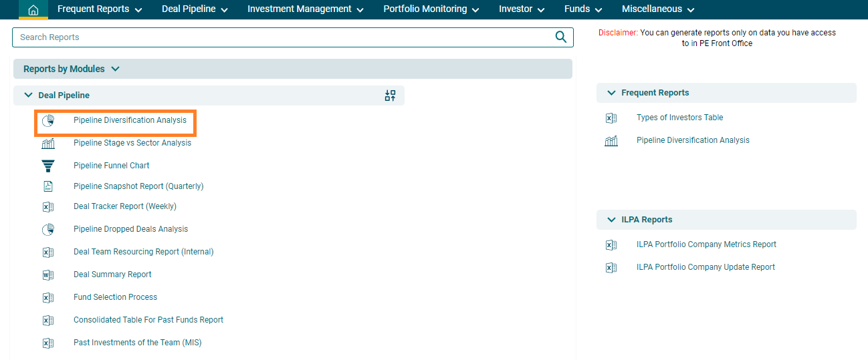The image size is (868, 360).
Task: Open the Funds dropdown menu
Action: pos(582,9)
